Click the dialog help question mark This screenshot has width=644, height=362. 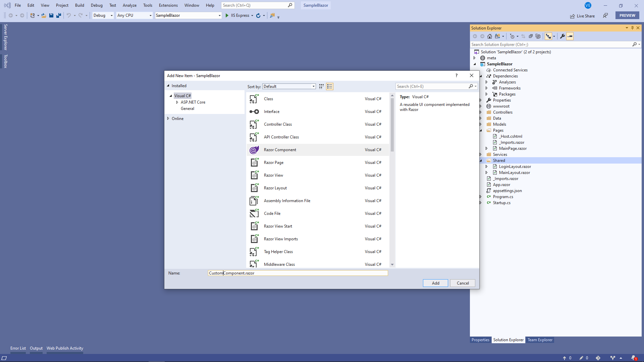[x=457, y=75]
